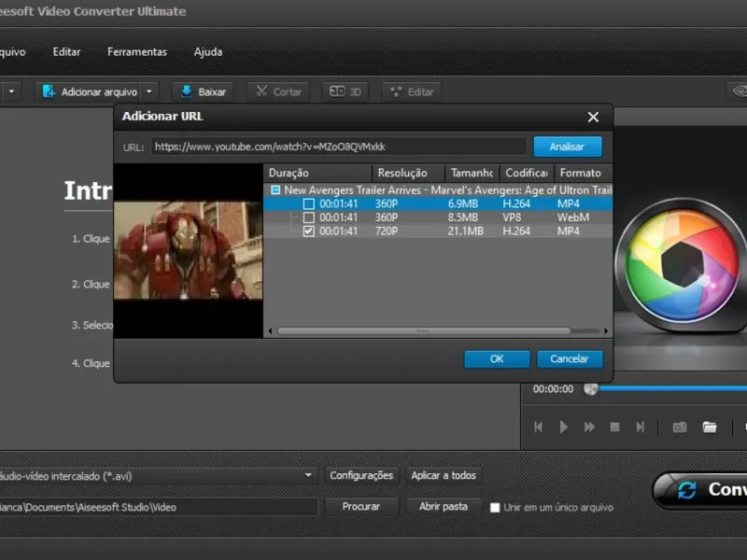Expand the output profile format dropdown
Screen dimensions: 747x560
(x=309, y=476)
